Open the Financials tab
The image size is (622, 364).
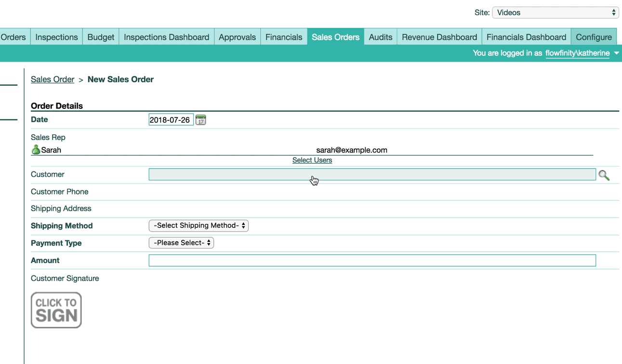pos(284,37)
